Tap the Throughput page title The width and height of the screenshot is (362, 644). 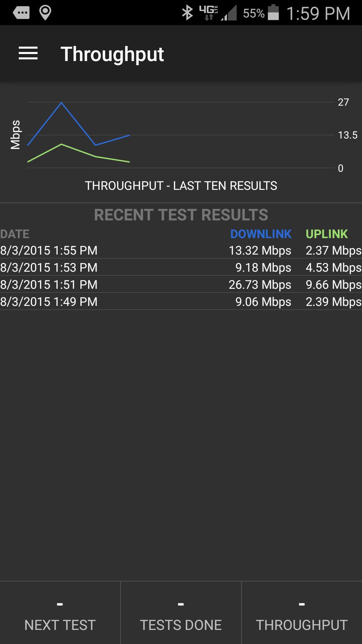[x=112, y=54]
